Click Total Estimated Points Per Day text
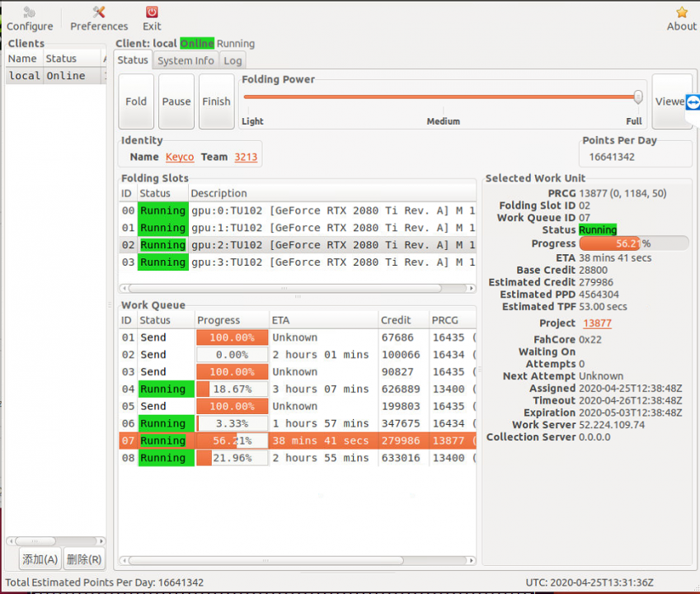 pyautogui.click(x=105, y=582)
